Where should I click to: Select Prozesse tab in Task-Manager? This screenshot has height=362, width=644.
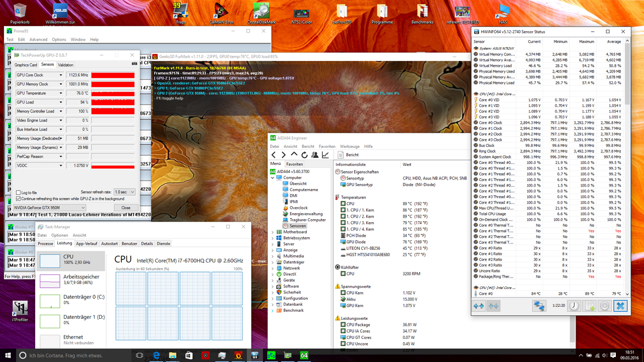point(45,243)
